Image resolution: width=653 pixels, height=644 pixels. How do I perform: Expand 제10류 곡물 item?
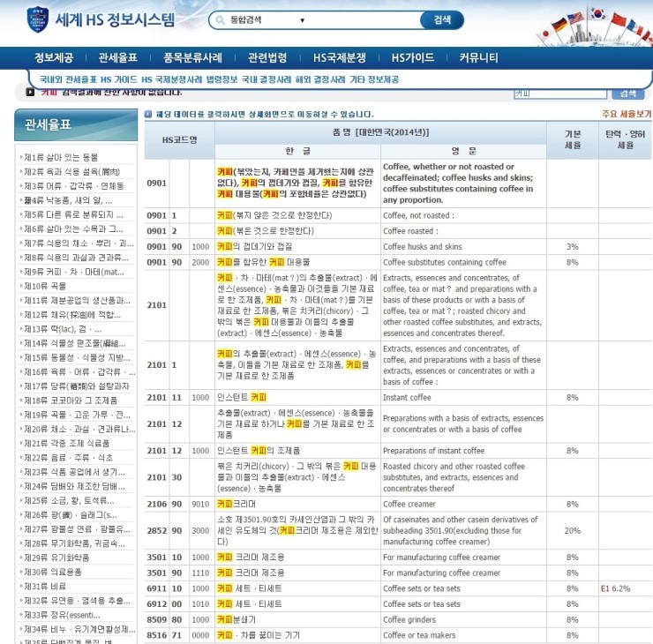(x=45, y=287)
